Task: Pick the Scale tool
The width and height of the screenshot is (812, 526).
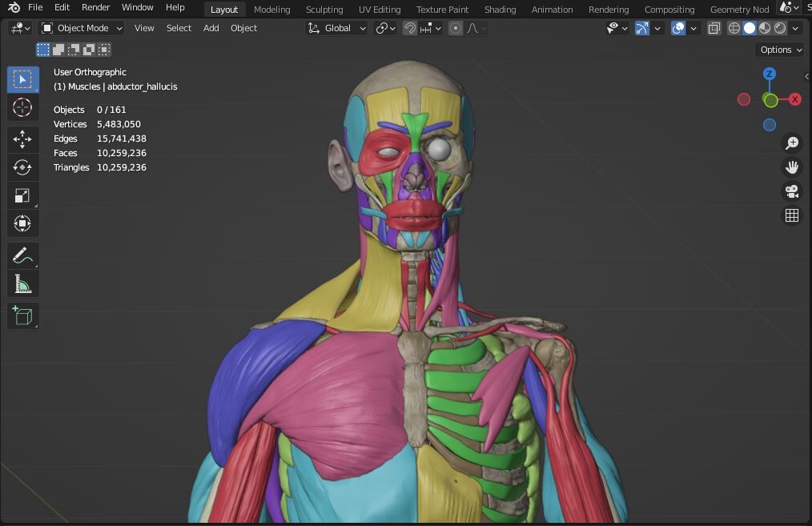Action: pos(22,195)
